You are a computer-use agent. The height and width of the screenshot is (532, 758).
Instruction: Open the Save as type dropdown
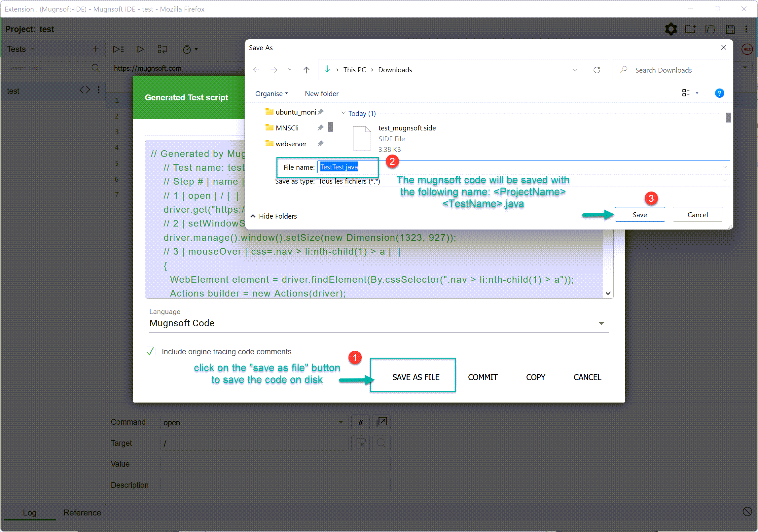click(725, 181)
